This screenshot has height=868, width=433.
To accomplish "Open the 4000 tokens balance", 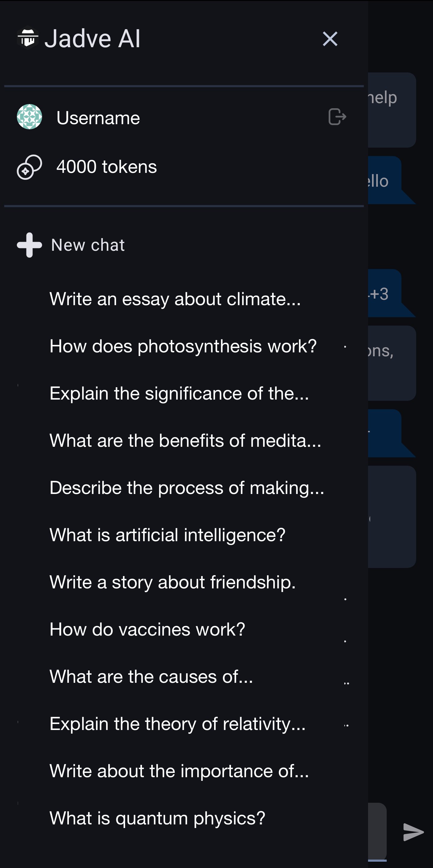I will pyautogui.click(x=106, y=167).
